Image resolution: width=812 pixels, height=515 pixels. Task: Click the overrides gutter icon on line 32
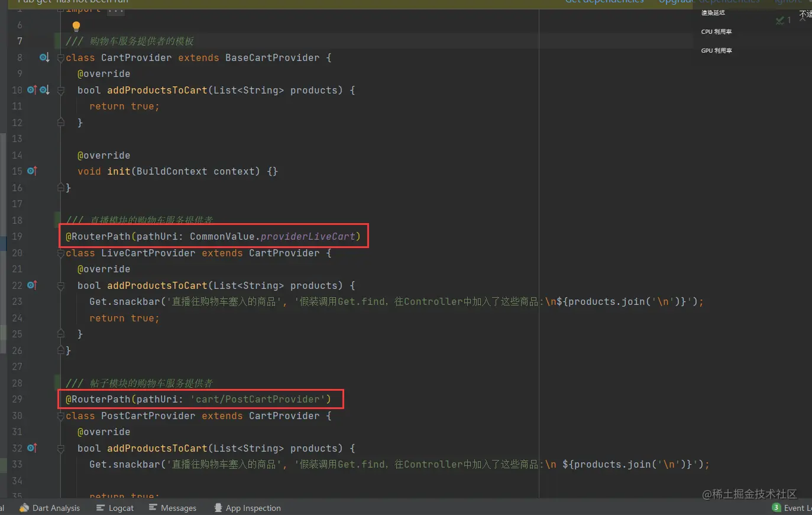[x=32, y=448]
